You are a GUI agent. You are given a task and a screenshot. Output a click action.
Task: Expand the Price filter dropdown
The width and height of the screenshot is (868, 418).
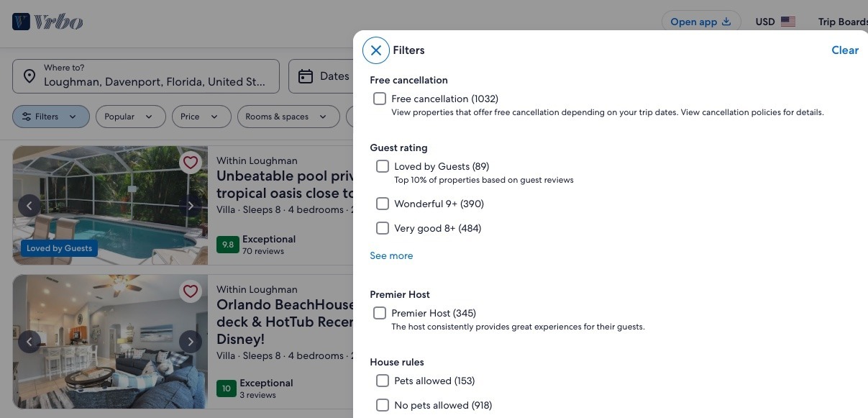click(201, 116)
